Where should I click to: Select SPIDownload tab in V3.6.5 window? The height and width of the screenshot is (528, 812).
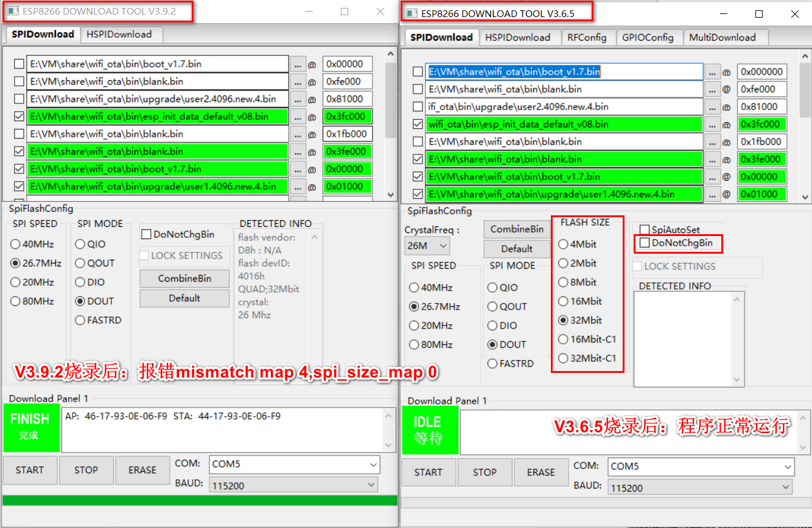pos(441,37)
